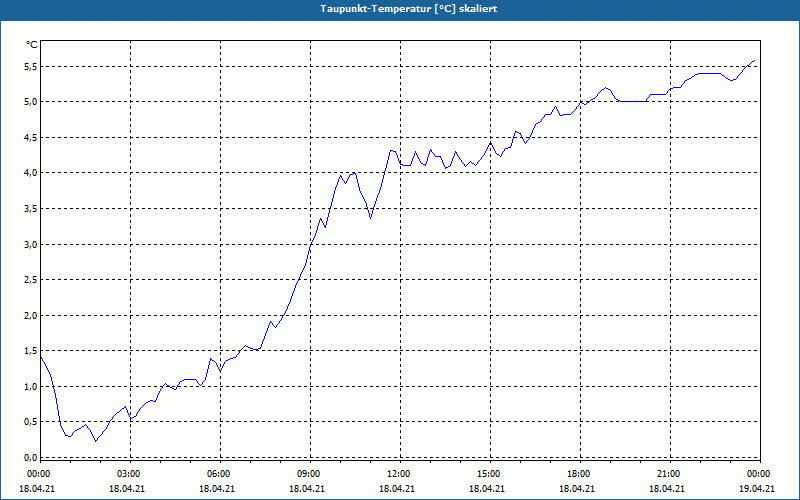Click the 12:00 time label
The image size is (800, 500).
[397, 474]
